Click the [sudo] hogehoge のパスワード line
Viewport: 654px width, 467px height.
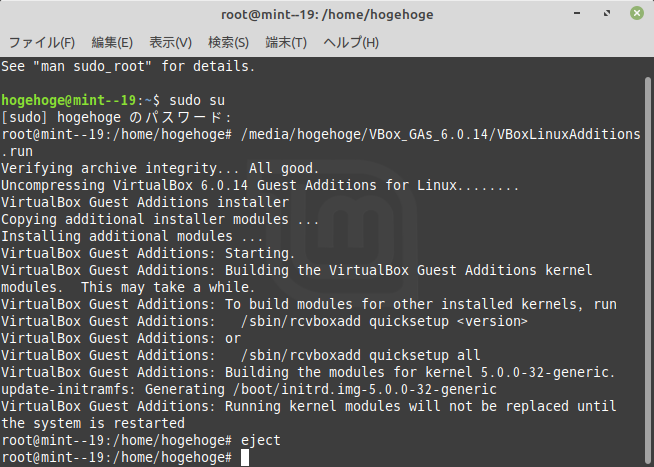pos(116,118)
